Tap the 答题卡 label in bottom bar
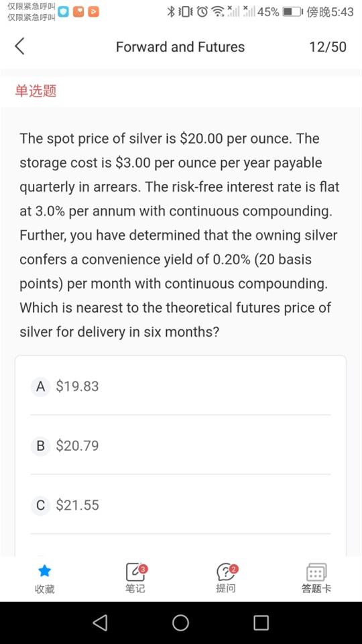The image size is (362, 644). pyautogui.click(x=316, y=588)
